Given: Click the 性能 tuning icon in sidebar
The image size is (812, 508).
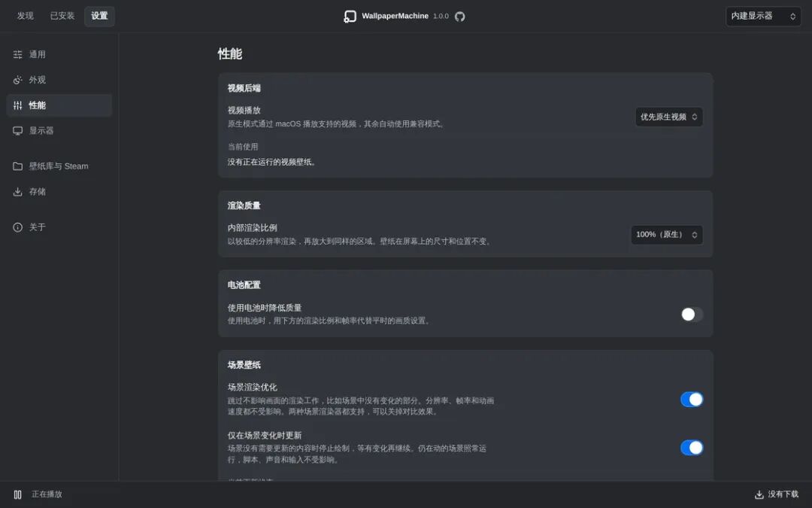Looking at the screenshot, I should pyautogui.click(x=17, y=105).
